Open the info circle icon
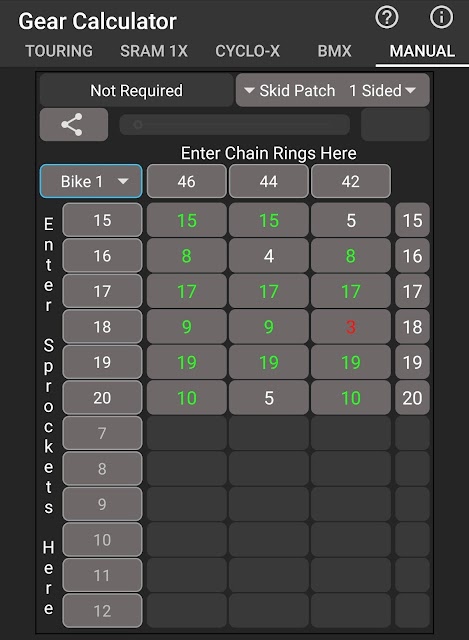Viewport: 469px width, 640px height. click(441, 18)
